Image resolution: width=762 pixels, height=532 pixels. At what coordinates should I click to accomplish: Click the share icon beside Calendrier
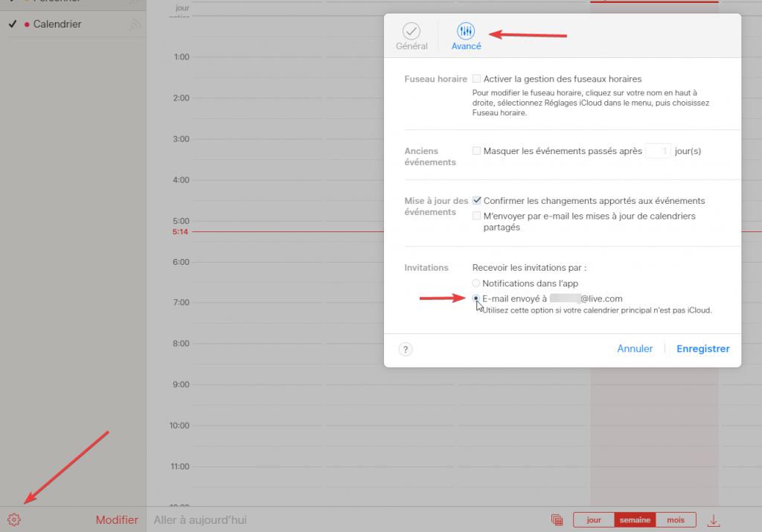(135, 25)
